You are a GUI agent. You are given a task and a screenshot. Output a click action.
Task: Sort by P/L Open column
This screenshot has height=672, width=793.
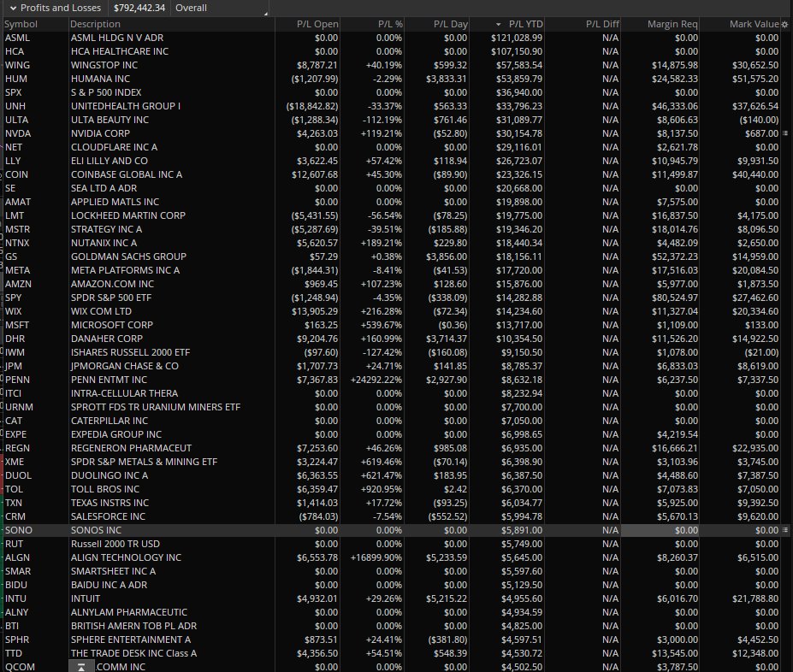pos(317,24)
